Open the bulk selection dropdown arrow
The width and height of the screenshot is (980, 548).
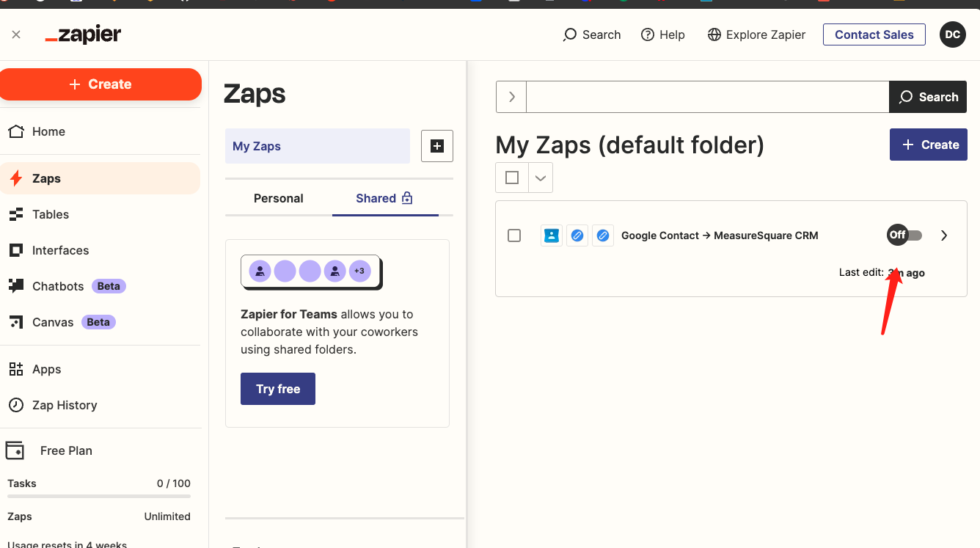coord(541,178)
